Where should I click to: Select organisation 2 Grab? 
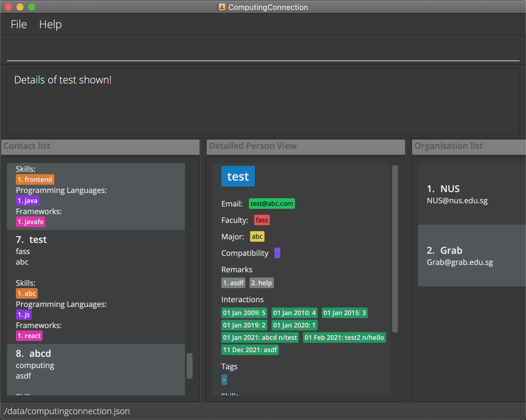click(472, 256)
